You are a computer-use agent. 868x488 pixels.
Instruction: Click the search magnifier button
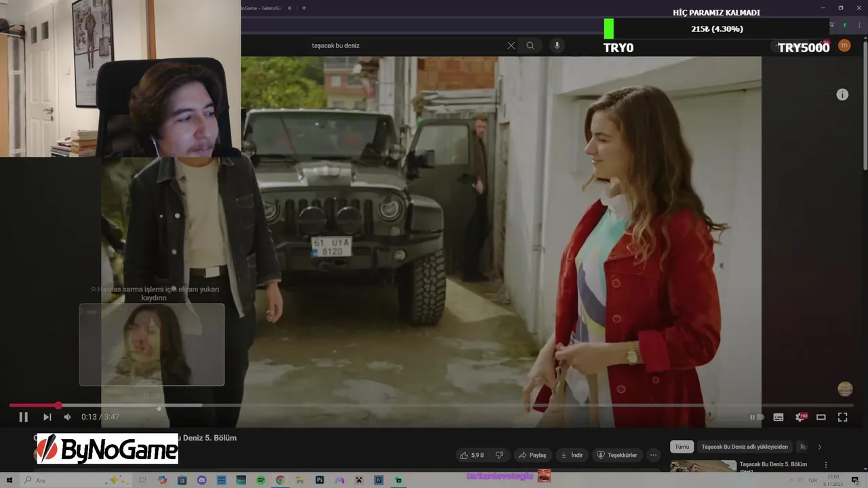(530, 45)
